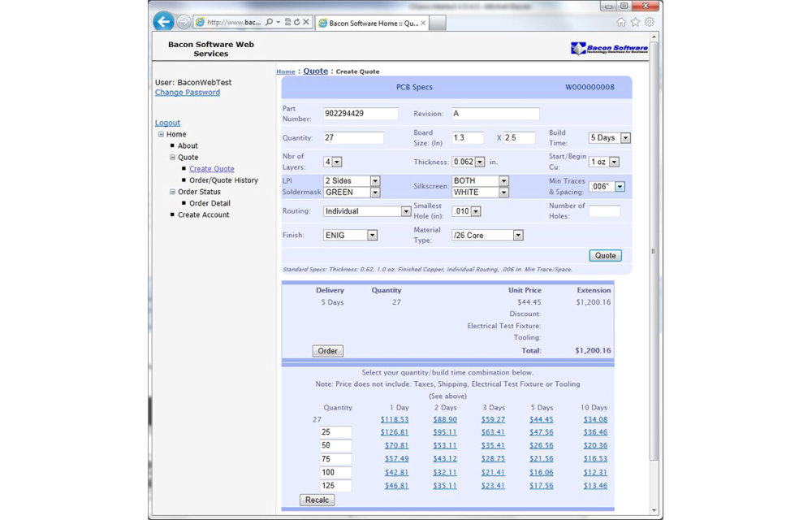
Task: Select the $95.11 two-day price
Action: pos(445,432)
